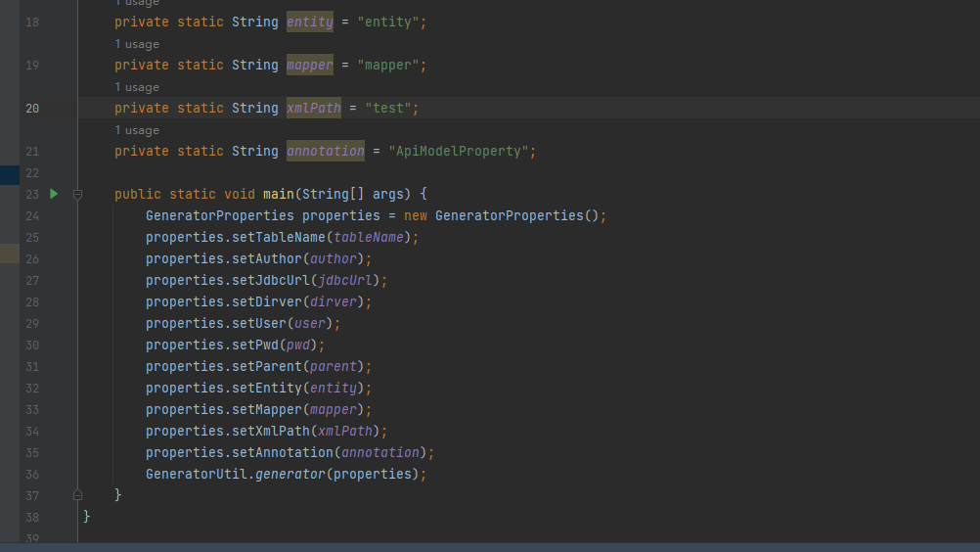Click the setDirver call on line 28
This screenshot has width=980, height=552.
267,302
